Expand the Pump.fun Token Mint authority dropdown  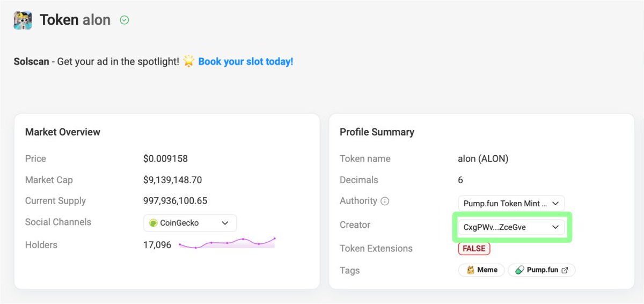tap(511, 204)
